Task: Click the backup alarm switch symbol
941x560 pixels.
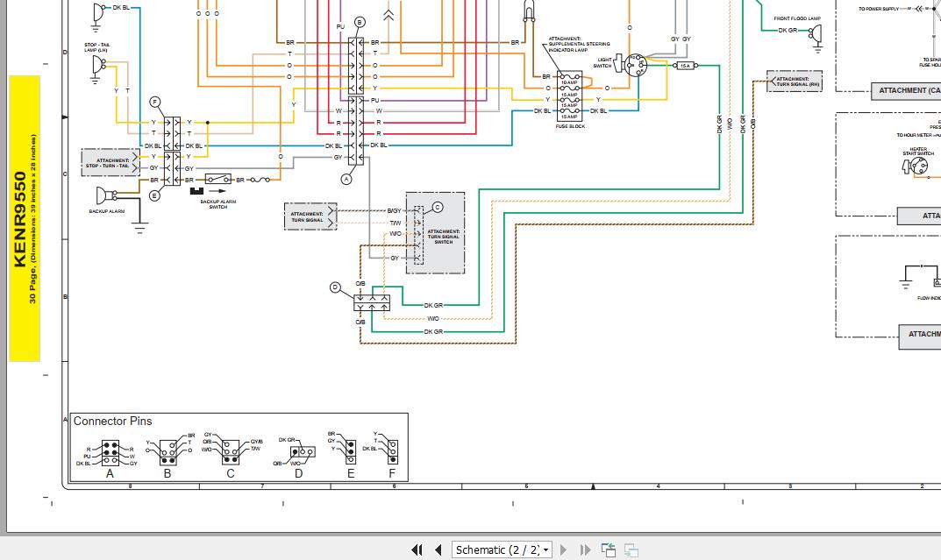Action: pos(216,179)
